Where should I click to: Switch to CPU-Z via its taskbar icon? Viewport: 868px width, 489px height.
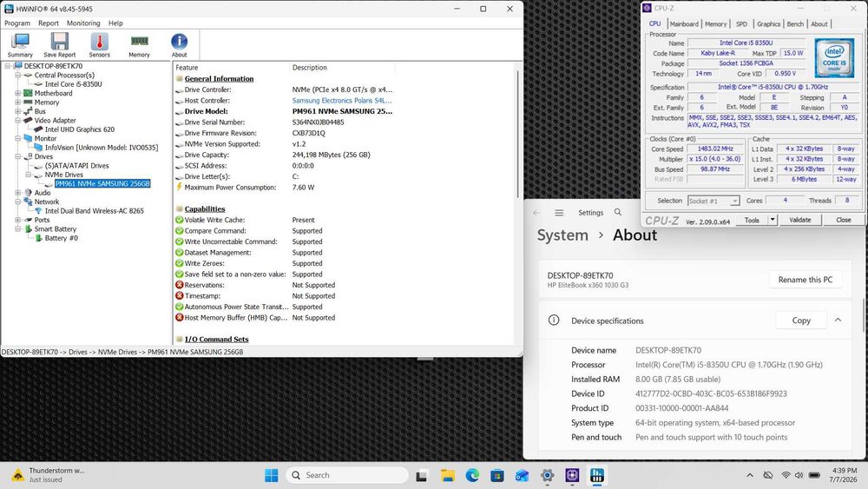tap(572, 475)
